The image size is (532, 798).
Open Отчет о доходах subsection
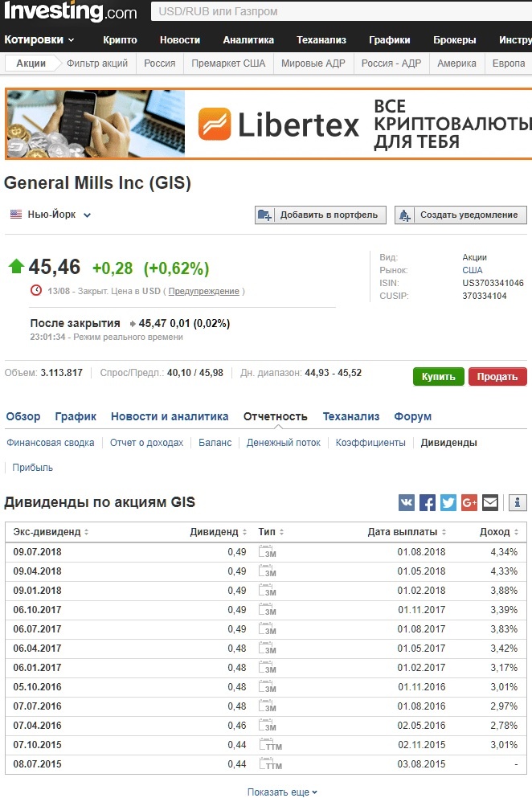click(x=146, y=443)
